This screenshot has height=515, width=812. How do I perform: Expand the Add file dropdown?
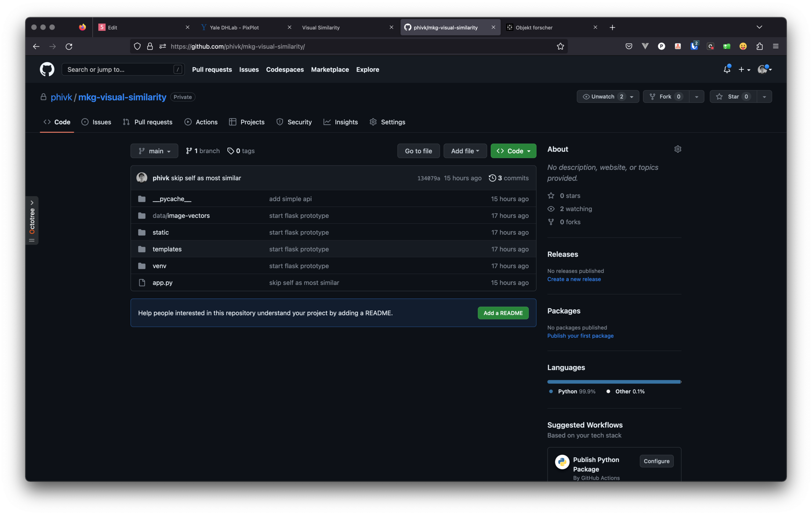(x=465, y=151)
